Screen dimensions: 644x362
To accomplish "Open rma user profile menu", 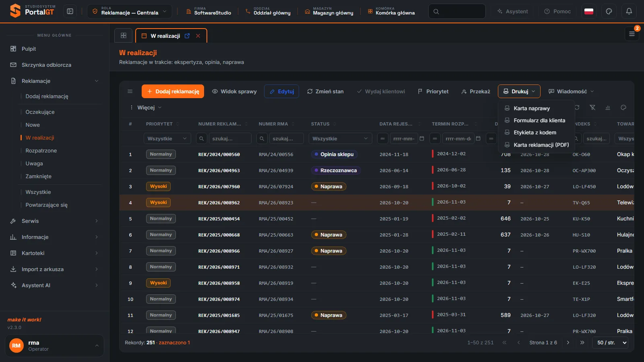I will (x=54, y=346).
